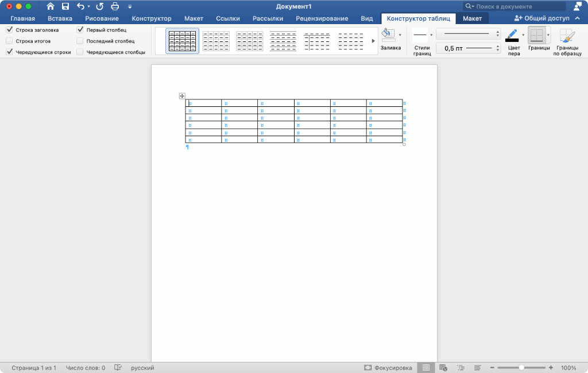Select the Border Painter (Границы по образцу) tool
The image size is (588, 373).
click(x=567, y=36)
